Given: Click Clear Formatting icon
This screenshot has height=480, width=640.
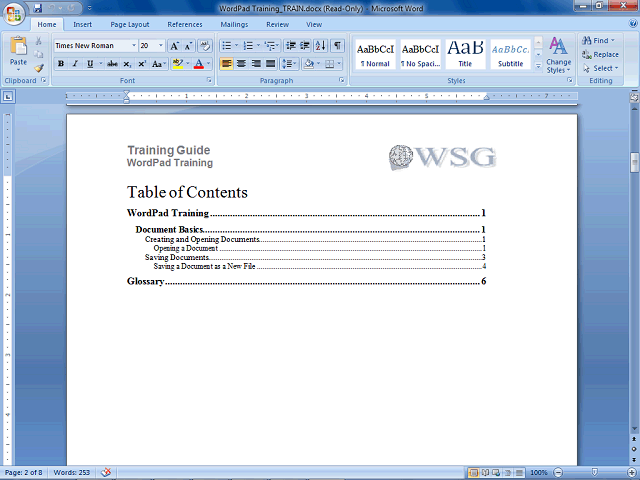Looking at the screenshot, I should coord(205,46).
